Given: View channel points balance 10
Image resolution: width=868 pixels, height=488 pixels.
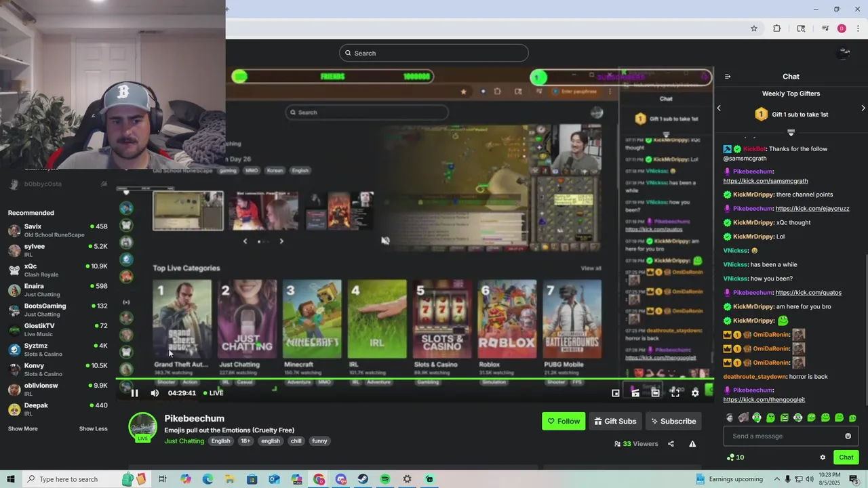Looking at the screenshot, I should 735,457.
